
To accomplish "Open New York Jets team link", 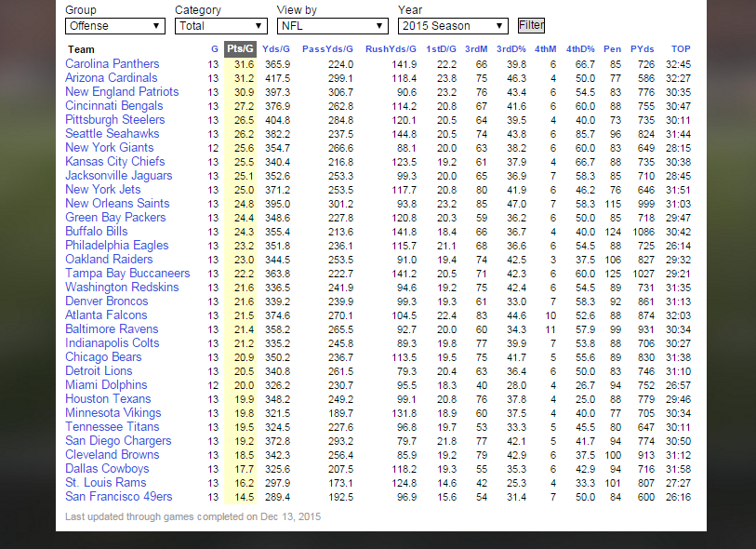I will tap(103, 190).
